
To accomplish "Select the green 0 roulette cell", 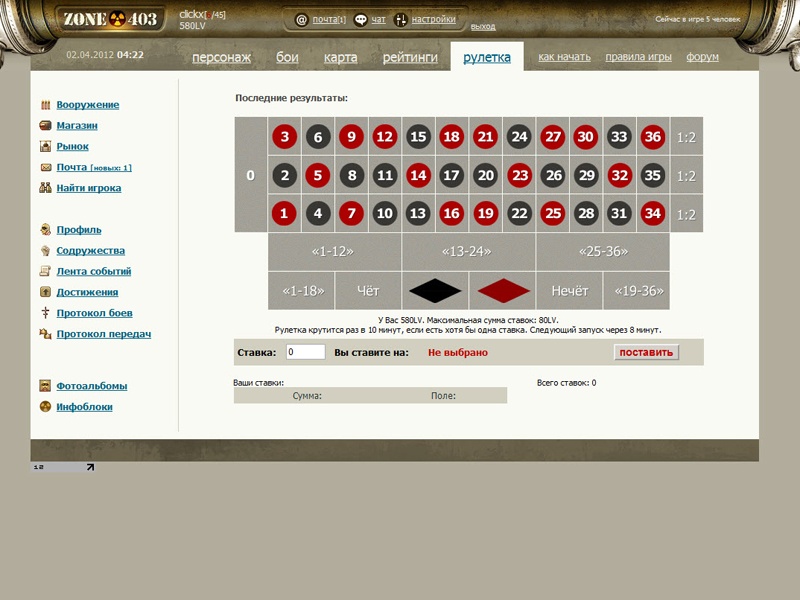I will [x=250, y=175].
